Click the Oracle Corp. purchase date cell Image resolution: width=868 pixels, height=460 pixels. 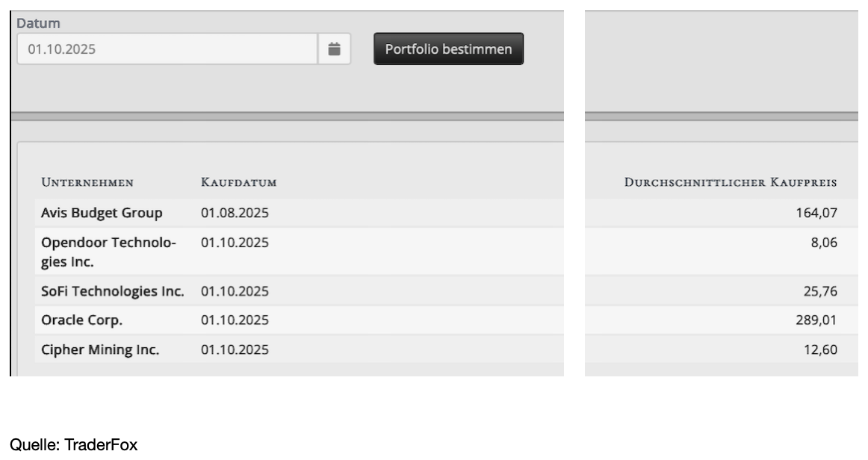point(235,320)
